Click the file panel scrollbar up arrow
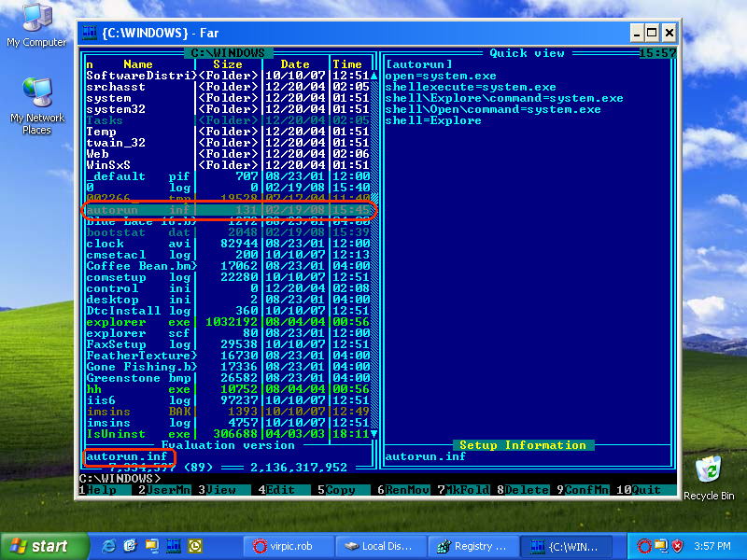The height and width of the screenshot is (560, 747). pyautogui.click(x=374, y=76)
